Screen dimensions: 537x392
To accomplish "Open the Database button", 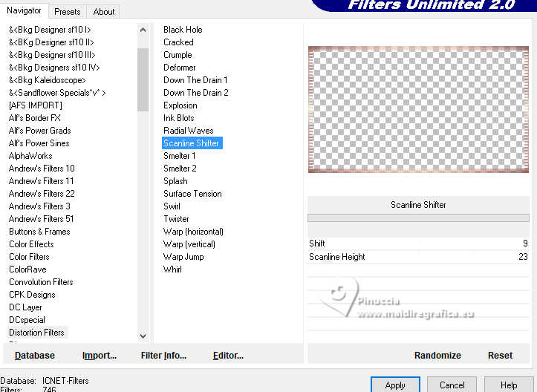I will [x=35, y=356].
